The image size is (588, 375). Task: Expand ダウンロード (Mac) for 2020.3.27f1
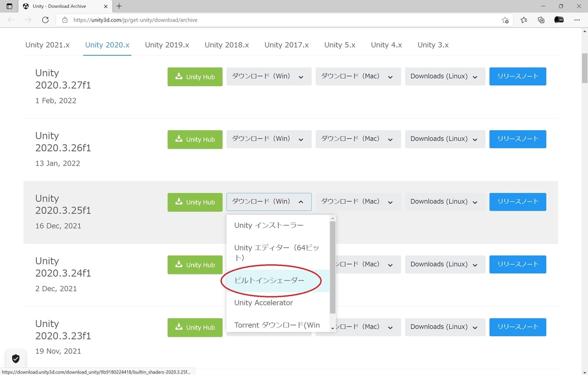coord(358,76)
